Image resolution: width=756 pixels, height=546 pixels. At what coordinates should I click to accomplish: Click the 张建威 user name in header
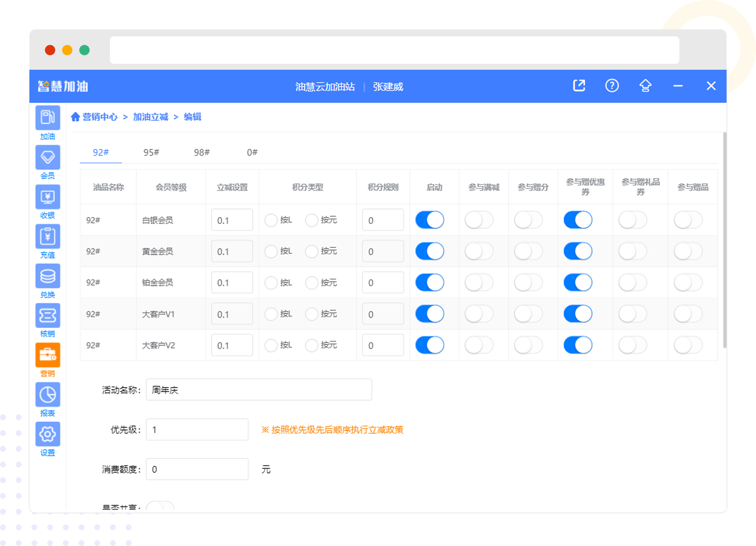pos(388,87)
